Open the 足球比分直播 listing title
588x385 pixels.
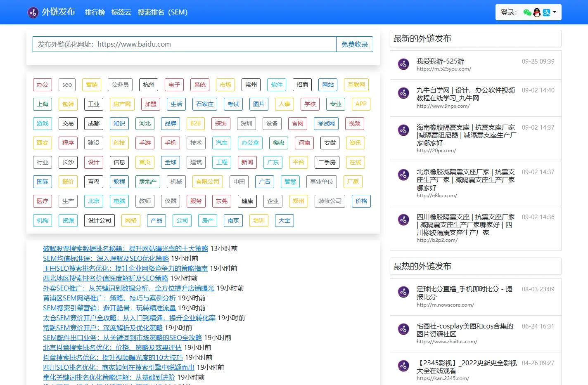465,293
